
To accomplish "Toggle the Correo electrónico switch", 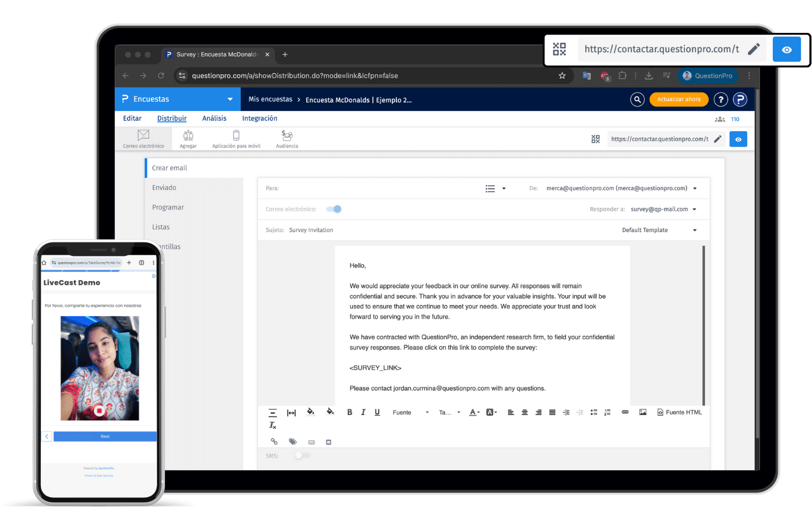I will coord(334,209).
